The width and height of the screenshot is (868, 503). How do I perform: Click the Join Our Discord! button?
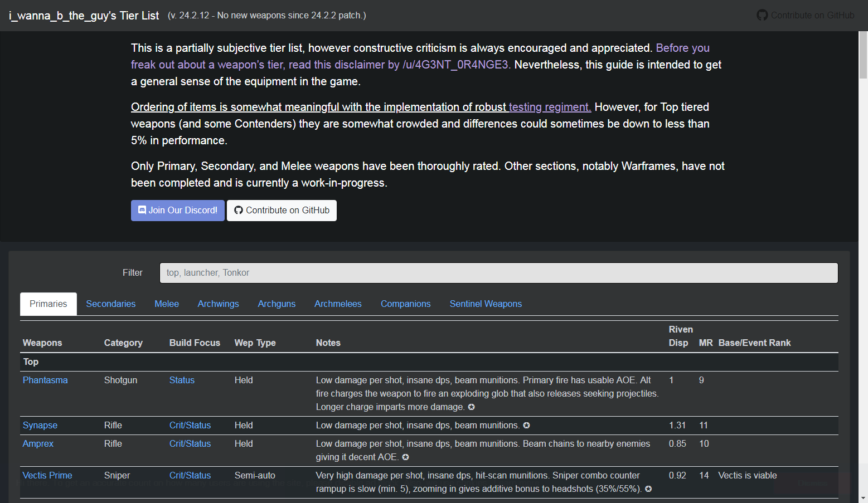tap(178, 211)
